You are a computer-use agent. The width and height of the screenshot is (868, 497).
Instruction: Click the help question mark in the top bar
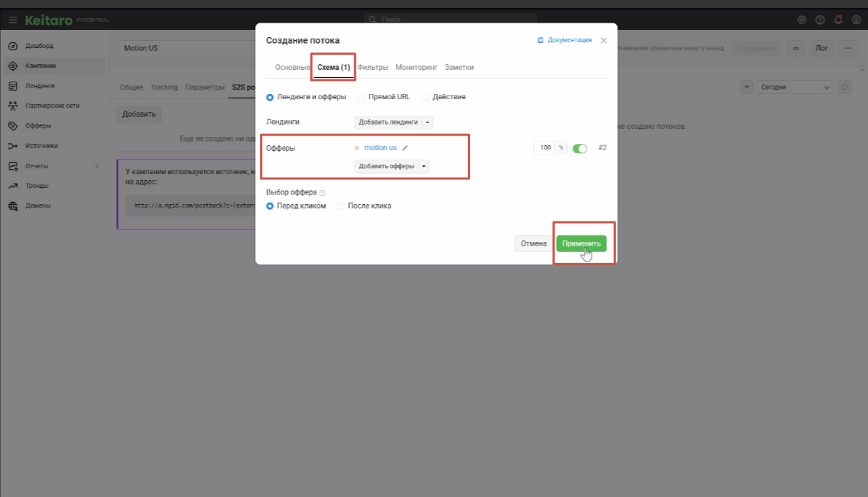(x=820, y=20)
